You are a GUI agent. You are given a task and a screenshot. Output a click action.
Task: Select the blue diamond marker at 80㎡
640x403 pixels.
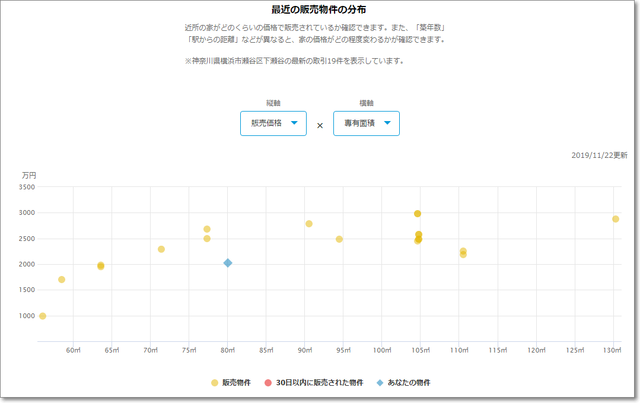[228, 263]
